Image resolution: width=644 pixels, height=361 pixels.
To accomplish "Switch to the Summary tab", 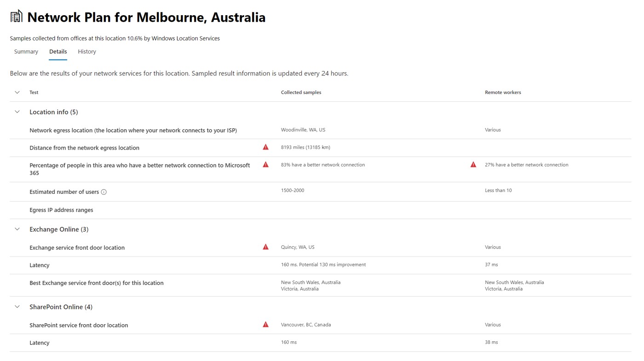I will point(26,52).
